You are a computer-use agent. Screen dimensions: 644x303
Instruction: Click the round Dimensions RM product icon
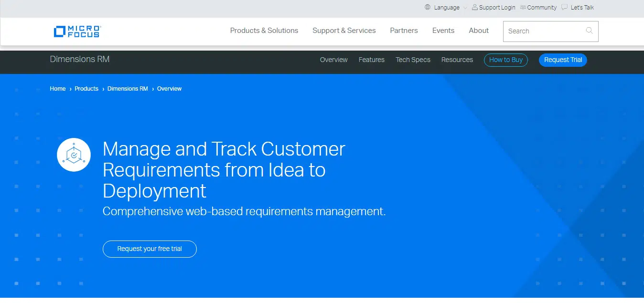pyautogui.click(x=74, y=155)
